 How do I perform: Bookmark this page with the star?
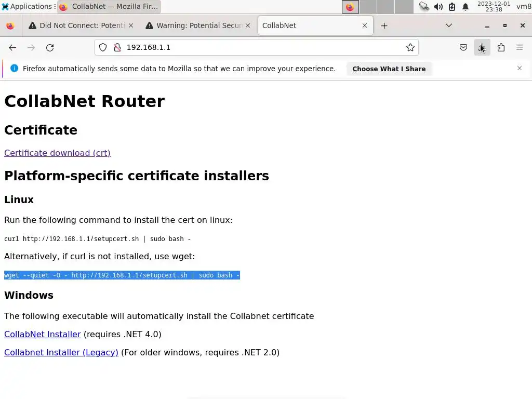[410, 47]
